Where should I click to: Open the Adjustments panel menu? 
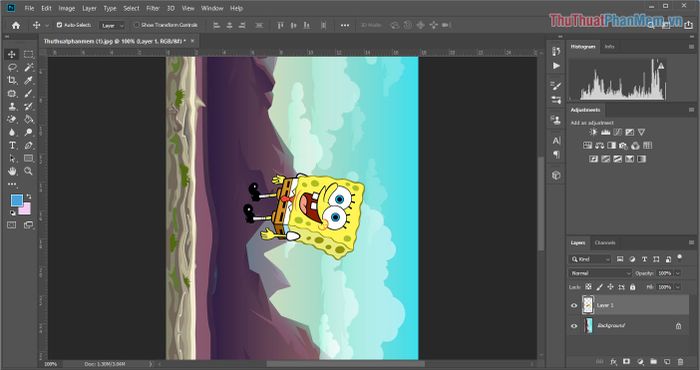point(692,110)
